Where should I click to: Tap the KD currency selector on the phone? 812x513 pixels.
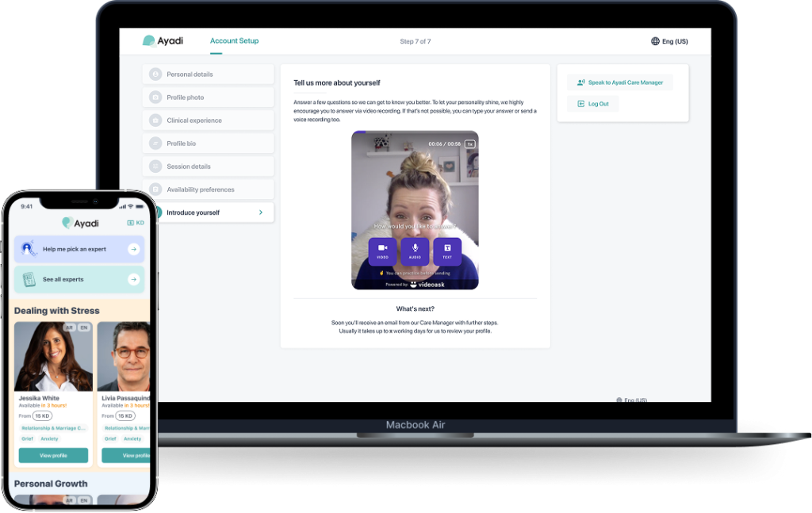point(136,223)
